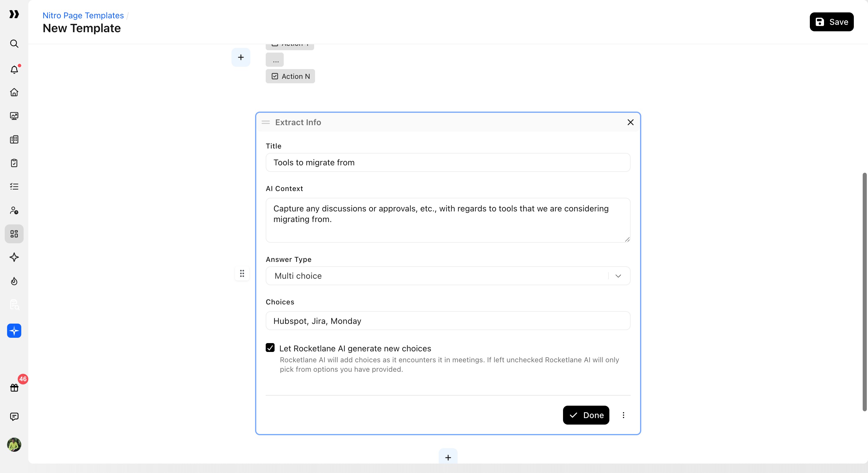Viewport: 868px width, 473px height.
Task: Click the Action N chip
Action: click(x=290, y=76)
